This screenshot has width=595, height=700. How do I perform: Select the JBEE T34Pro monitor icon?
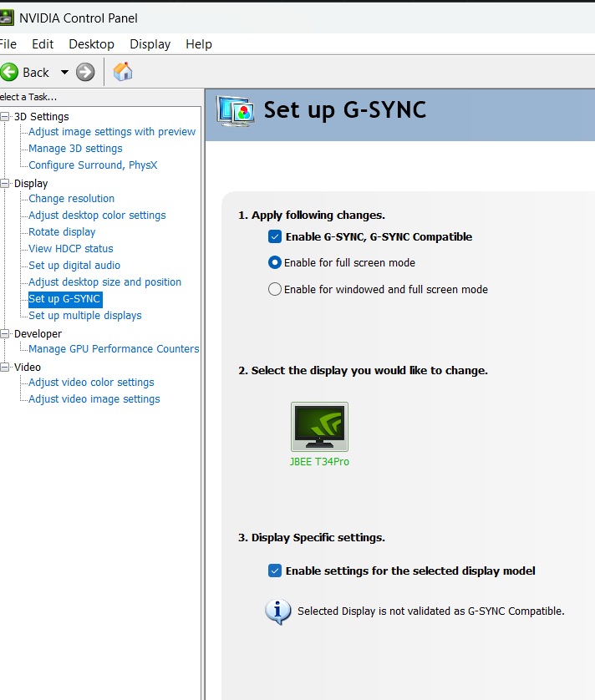click(319, 427)
